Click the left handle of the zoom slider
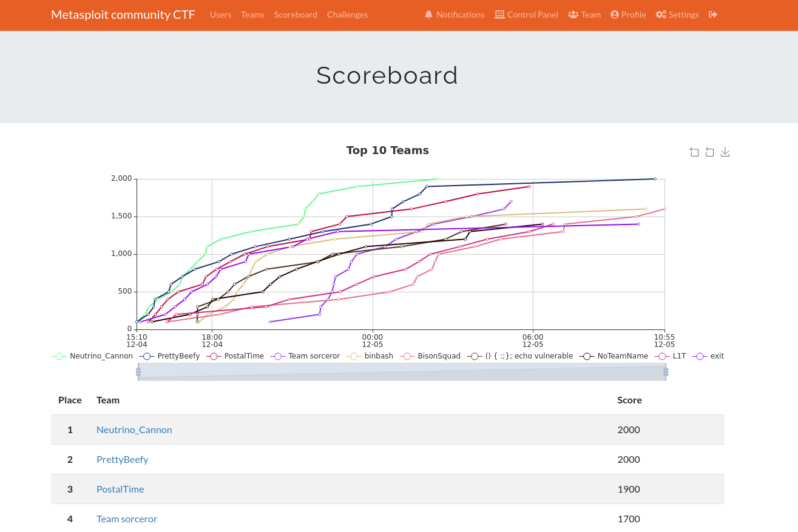Viewport: 798px width, 532px height. (138, 372)
